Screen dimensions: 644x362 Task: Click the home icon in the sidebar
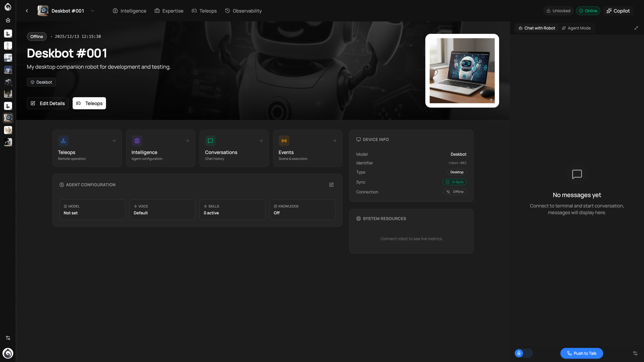(x=8, y=20)
